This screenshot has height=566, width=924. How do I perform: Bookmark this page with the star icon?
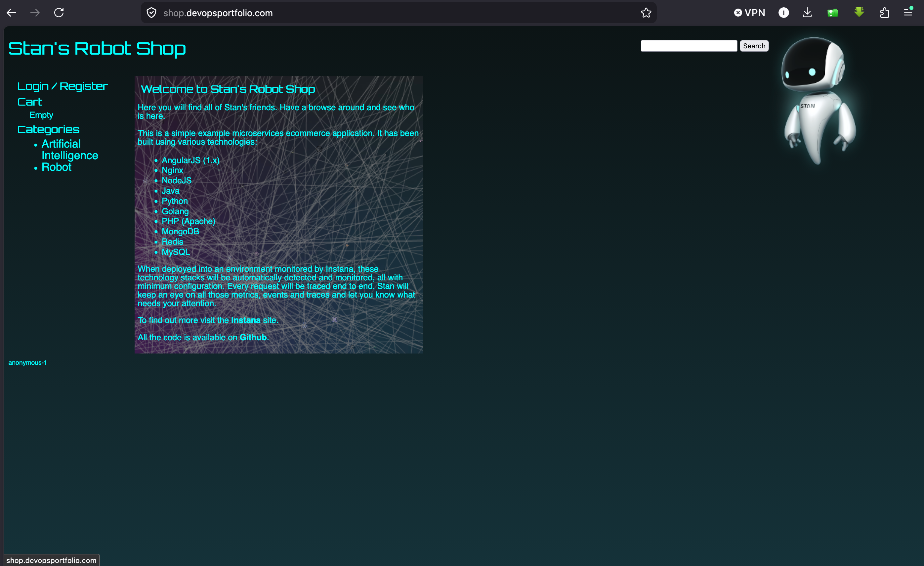point(646,13)
